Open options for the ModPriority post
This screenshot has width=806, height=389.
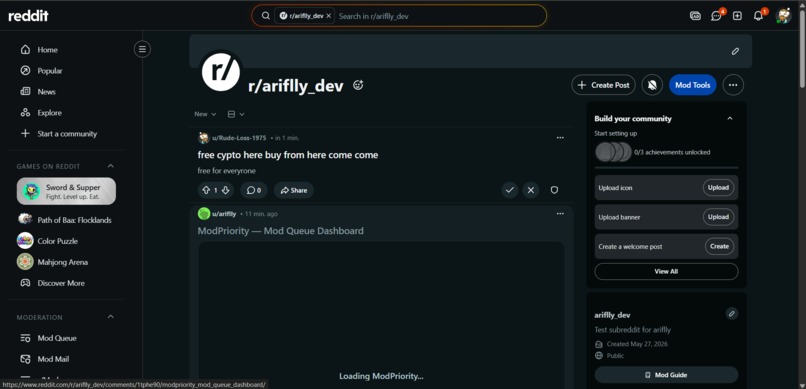click(x=560, y=214)
